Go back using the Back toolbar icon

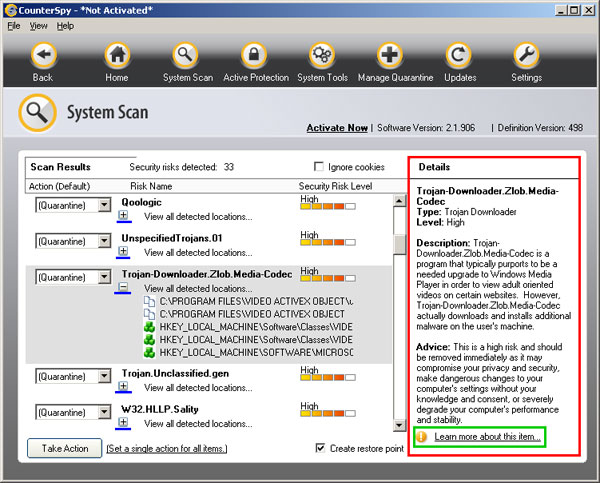(43, 55)
